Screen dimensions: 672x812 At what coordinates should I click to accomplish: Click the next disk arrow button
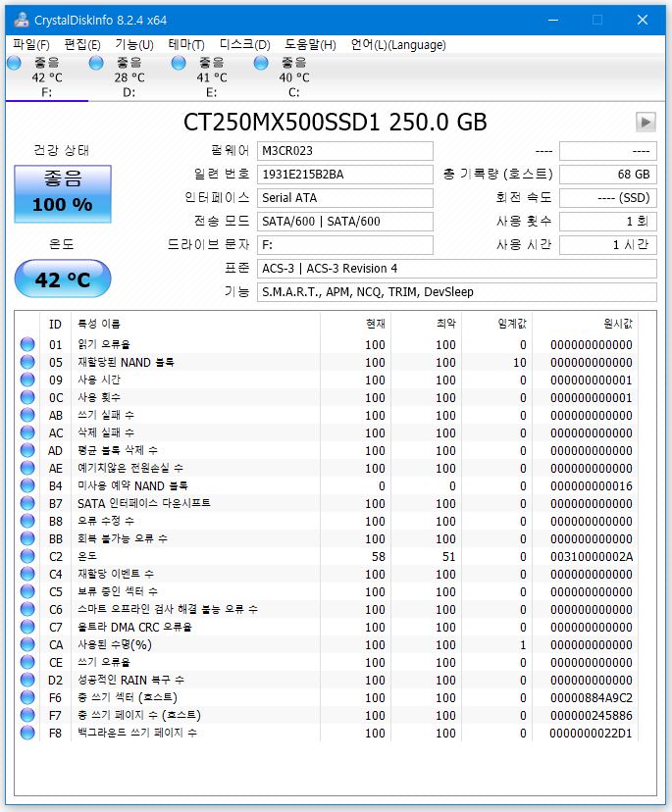click(646, 123)
